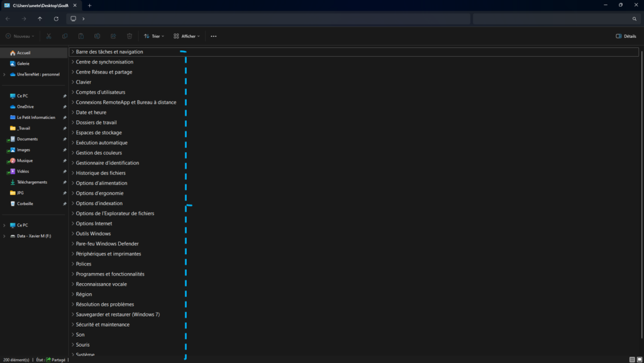Viewport: 644px width, 363px height.
Task: Open the Trier sort dropdown
Action: tap(153, 36)
